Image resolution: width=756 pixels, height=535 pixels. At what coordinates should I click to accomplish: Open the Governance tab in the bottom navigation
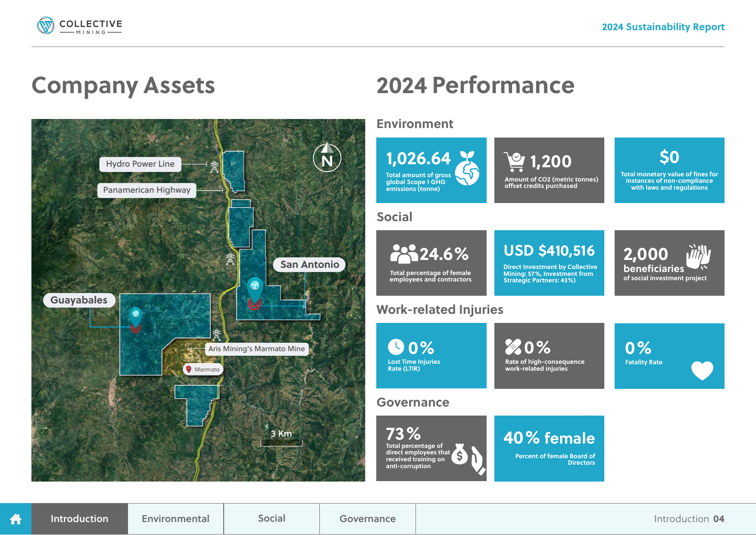(x=368, y=519)
